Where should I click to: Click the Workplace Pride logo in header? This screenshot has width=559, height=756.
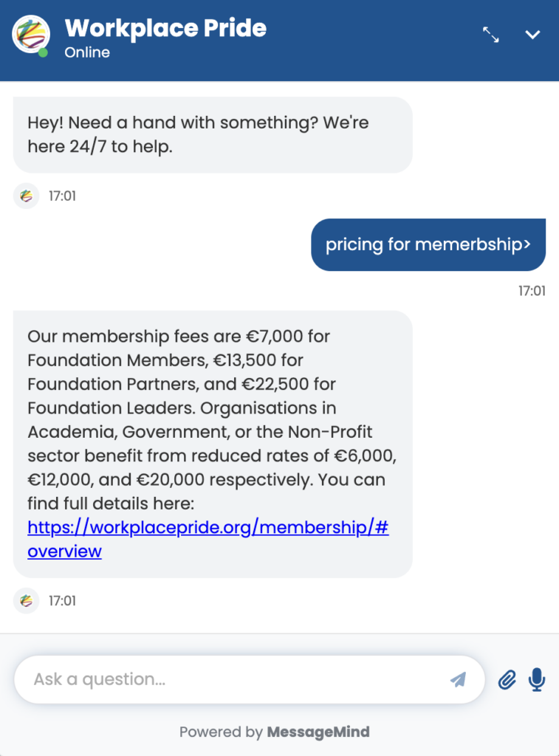click(x=31, y=35)
